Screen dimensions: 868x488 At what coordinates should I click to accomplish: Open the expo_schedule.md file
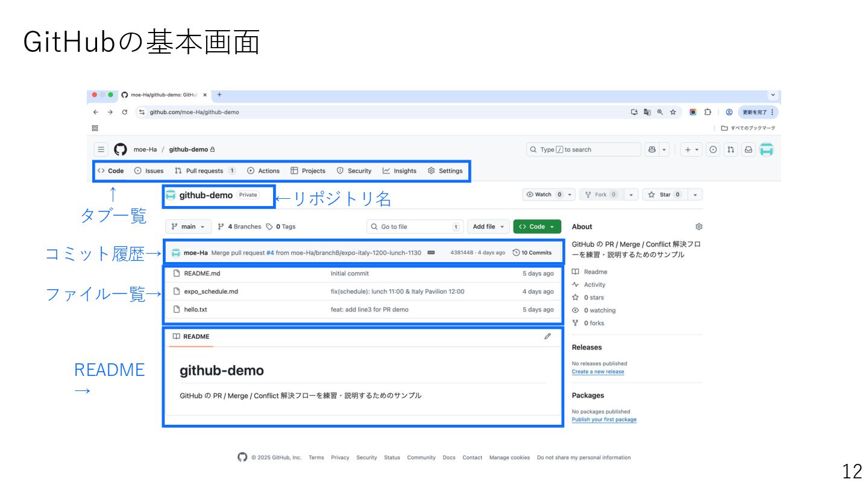click(x=211, y=292)
